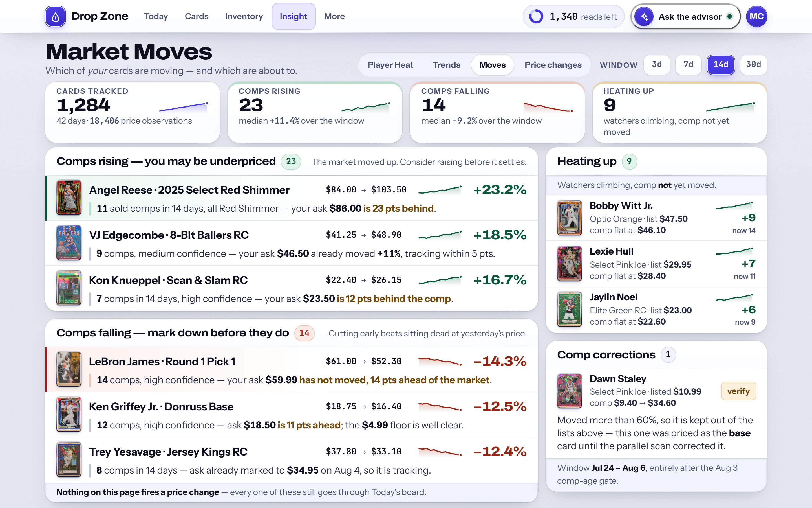Open the Cards Tracked stat card
812x508 pixels.
tap(133, 112)
